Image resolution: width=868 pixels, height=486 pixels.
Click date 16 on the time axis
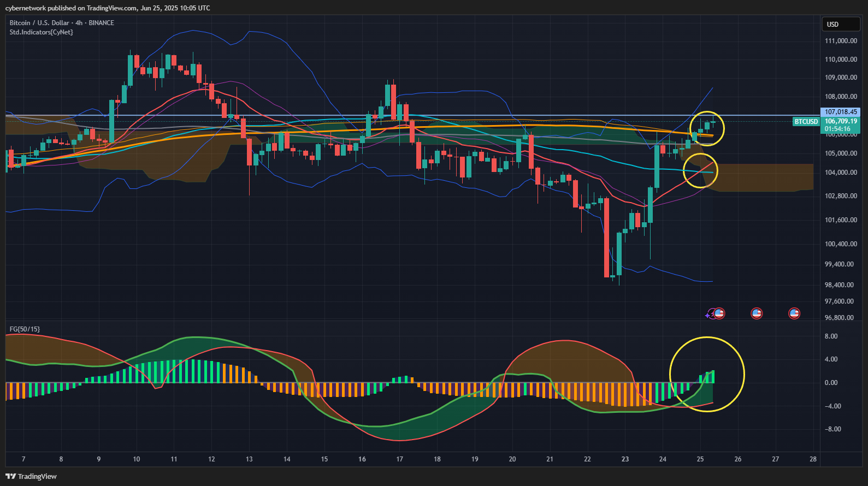362,459
